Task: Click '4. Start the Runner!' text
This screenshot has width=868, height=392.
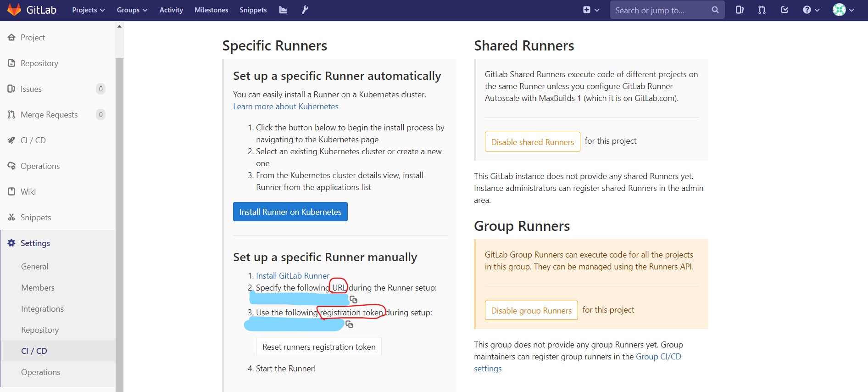Action: 282,368
